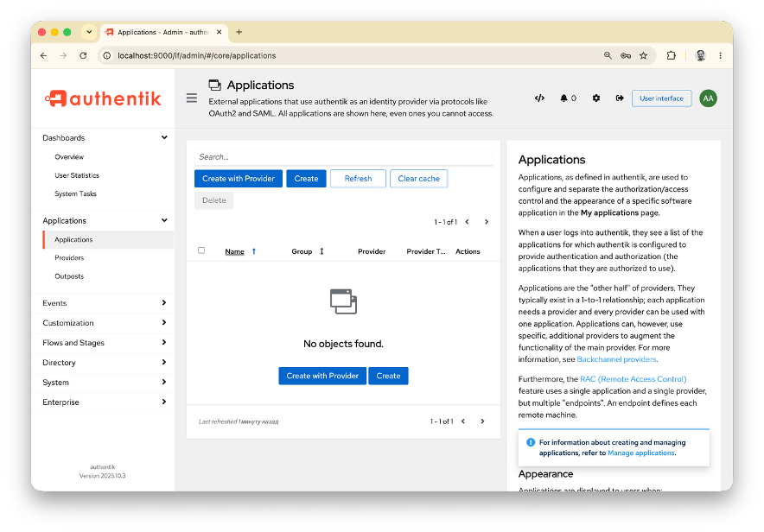The height and width of the screenshot is (532, 764).
Task: Open the Chrome three-dot menu
Action: click(x=720, y=55)
